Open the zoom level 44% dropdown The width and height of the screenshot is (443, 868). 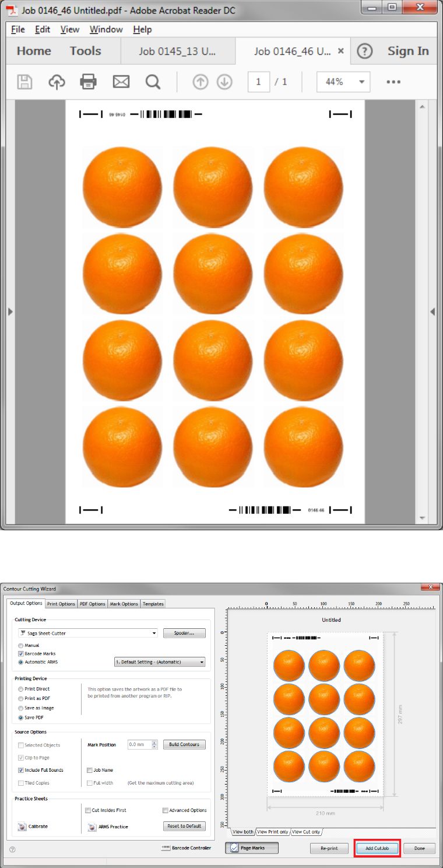tap(343, 82)
